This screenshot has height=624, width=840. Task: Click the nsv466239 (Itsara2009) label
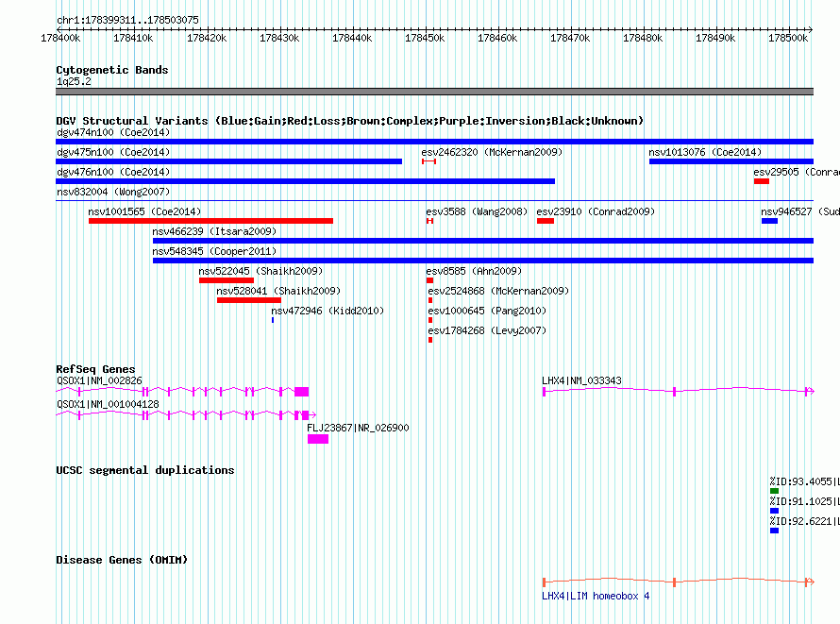pyautogui.click(x=214, y=231)
